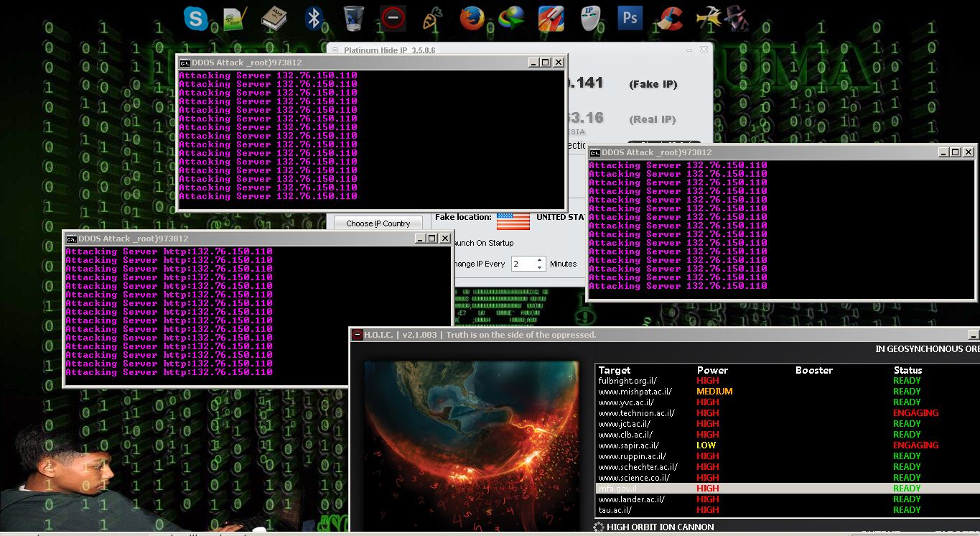Open Skype from the top dock
The image size is (980, 536).
tap(195, 18)
